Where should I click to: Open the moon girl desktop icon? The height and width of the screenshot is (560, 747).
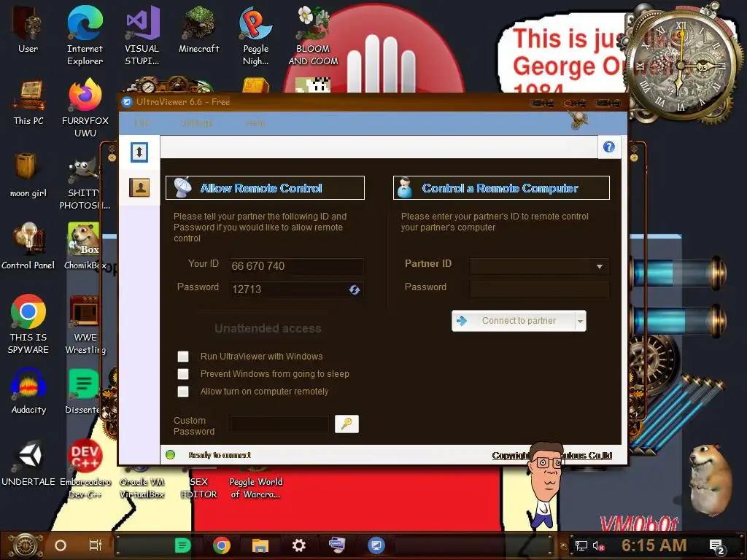pos(28,174)
